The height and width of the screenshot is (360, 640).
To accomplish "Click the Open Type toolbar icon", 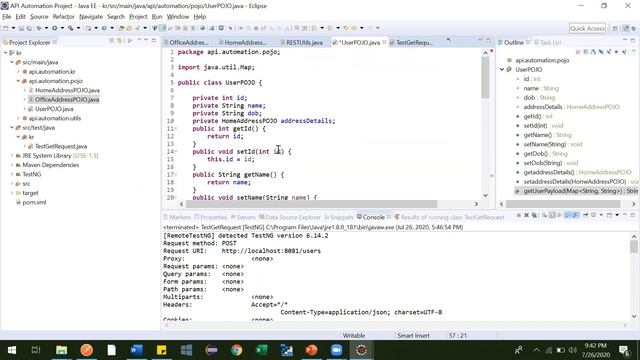I will pos(121,28).
